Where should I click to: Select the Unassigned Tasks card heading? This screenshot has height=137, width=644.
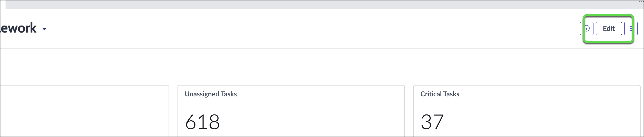[x=211, y=94]
